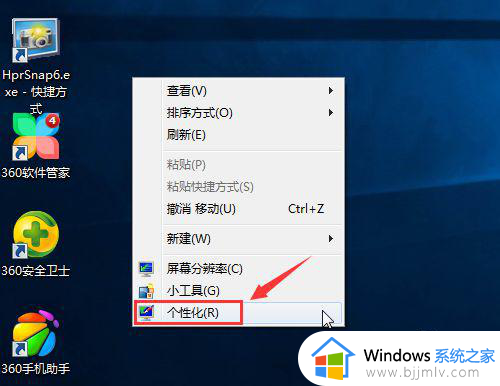Image resolution: width=500 pixels, height=386 pixels.
Task: Open the 排序方式(O) submenu
Action: pyautogui.click(x=238, y=113)
